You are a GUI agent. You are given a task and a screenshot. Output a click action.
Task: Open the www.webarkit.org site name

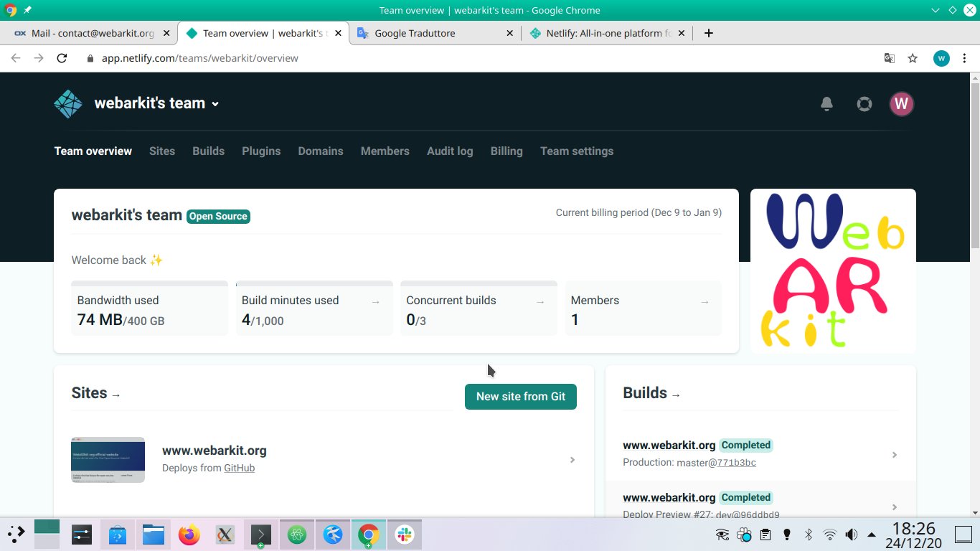(215, 451)
